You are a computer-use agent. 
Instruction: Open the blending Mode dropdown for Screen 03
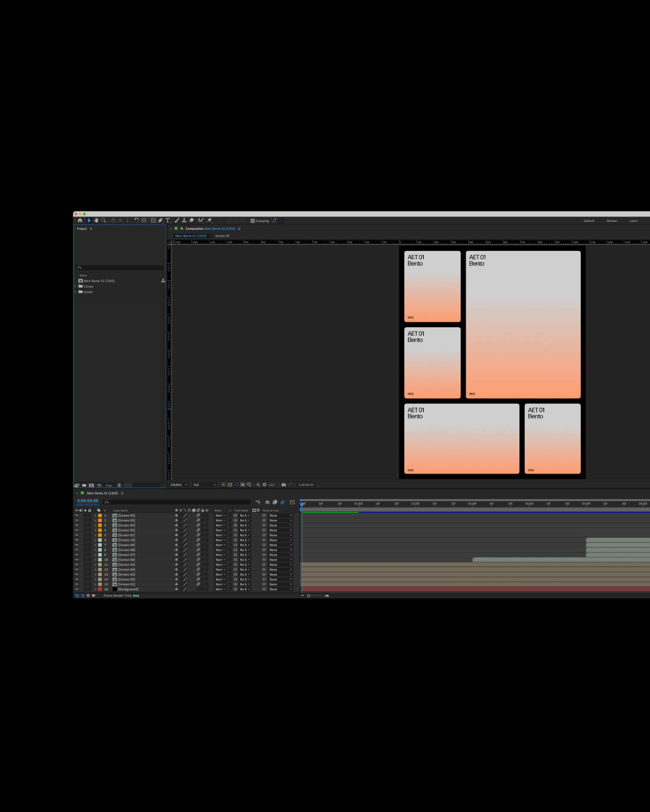(220, 515)
